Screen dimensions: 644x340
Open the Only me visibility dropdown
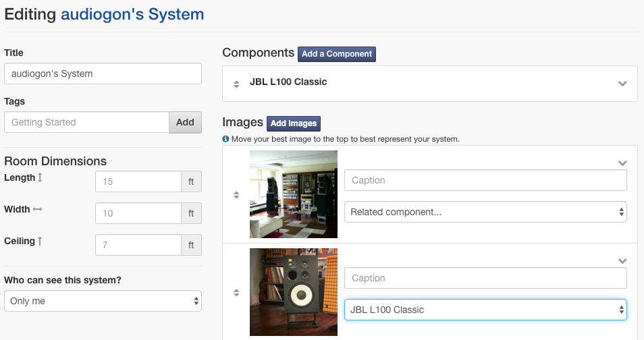(x=103, y=301)
